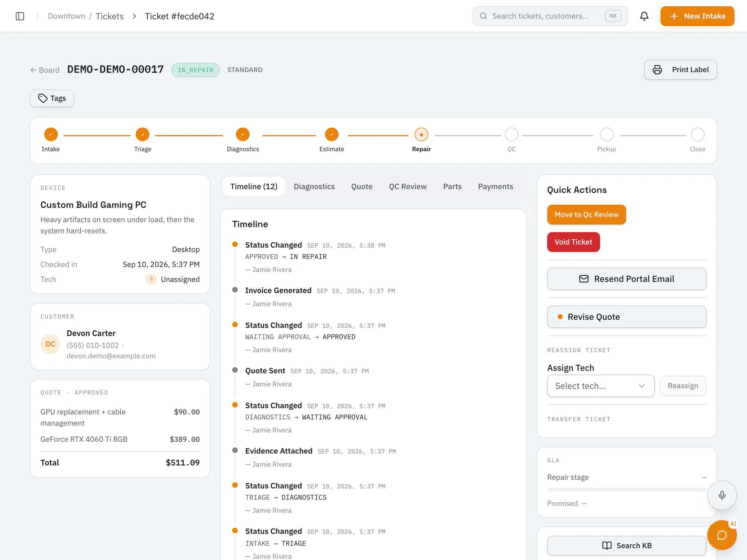The image size is (747, 560).
Task: Click the unassigned tech question mark icon
Action: coord(151,279)
